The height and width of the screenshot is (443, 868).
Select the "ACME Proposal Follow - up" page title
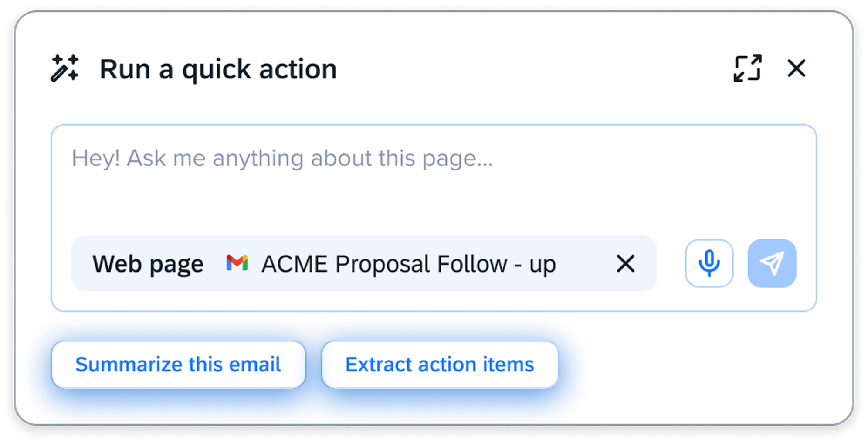(x=408, y=264)
